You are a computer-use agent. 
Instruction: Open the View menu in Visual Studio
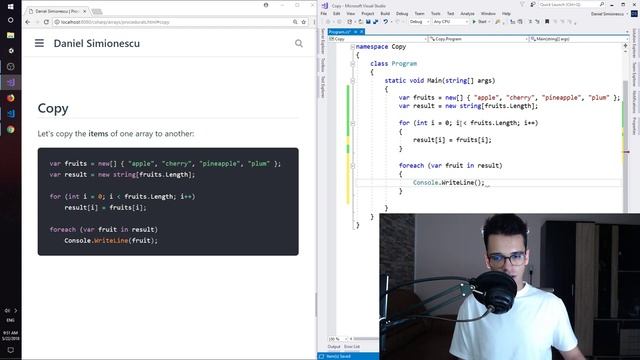click(x=351, y=14)
